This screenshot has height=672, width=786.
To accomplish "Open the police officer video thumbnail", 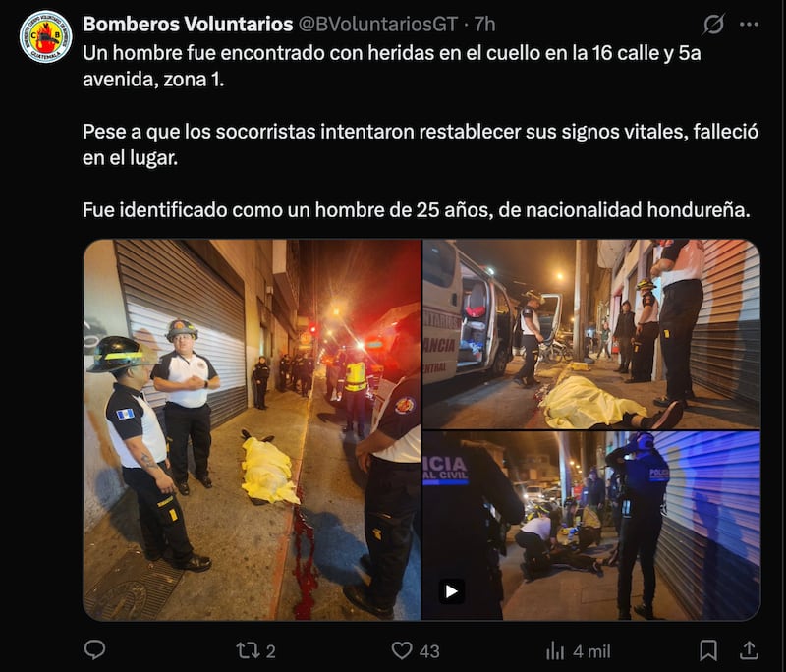I will [x=591, y=527].
